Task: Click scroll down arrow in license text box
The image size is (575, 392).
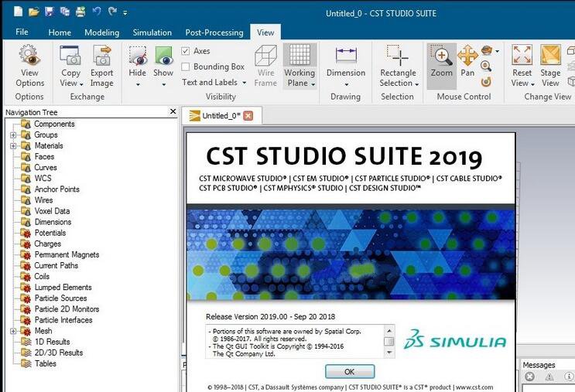Action: pos(389,353)
